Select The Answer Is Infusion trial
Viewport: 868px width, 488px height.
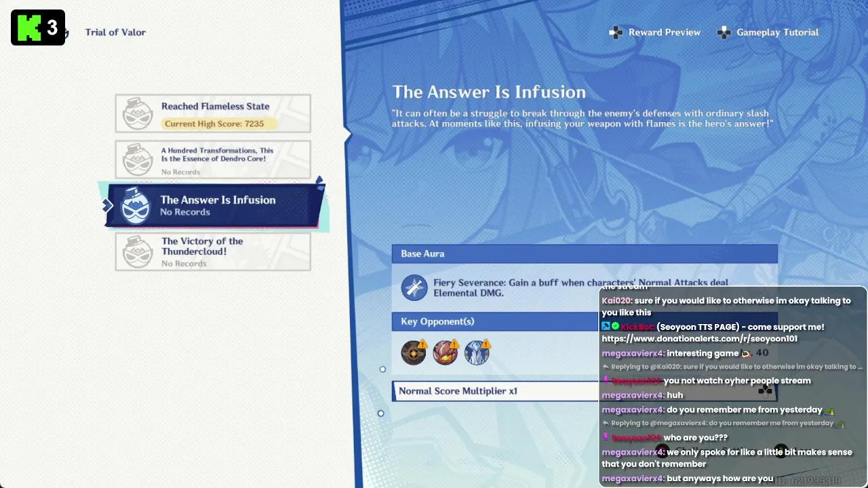[x=214, y=205]
